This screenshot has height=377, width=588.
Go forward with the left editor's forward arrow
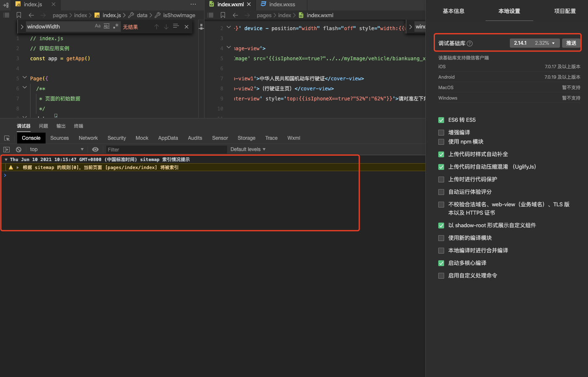[43, 15]
